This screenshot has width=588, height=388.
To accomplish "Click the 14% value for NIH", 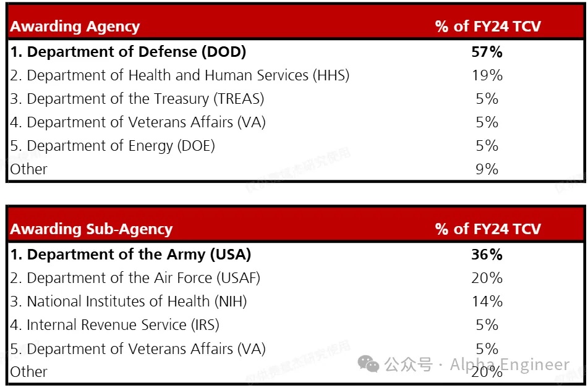I will tap(487, 302).
